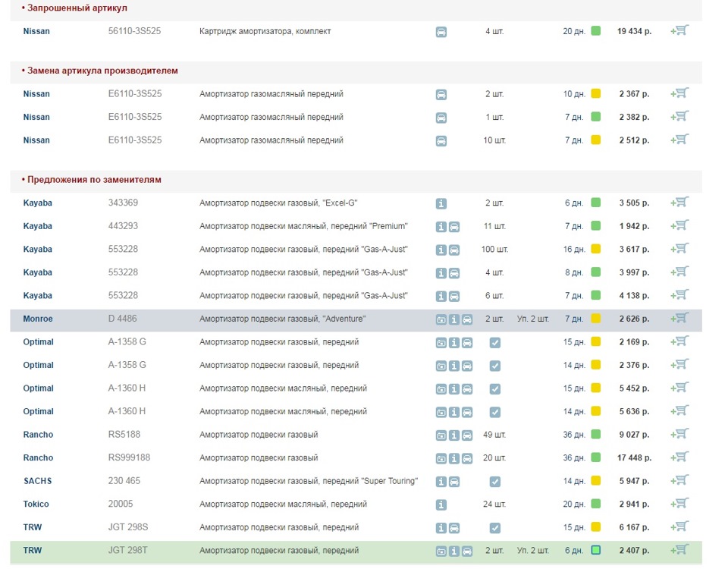Viewport: 728px width, 569px height.
Task: Open info icon for Tokico 20005
Action: pos(441,505)
